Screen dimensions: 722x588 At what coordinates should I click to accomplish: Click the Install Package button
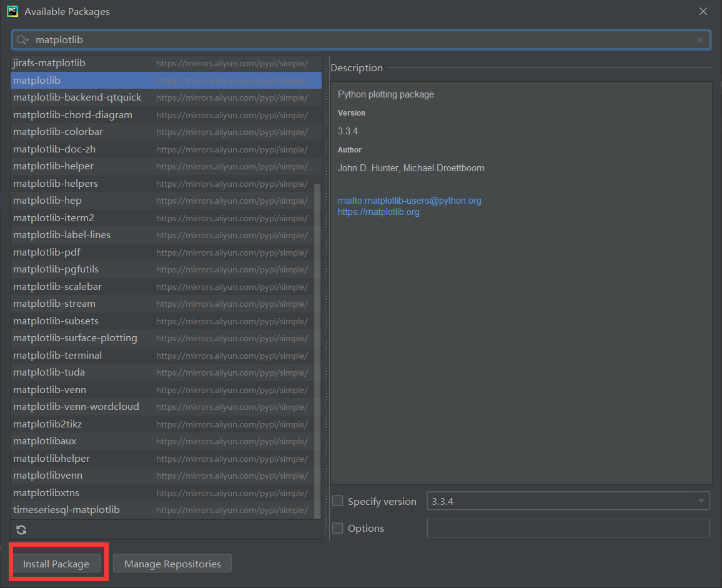point(56,564)
